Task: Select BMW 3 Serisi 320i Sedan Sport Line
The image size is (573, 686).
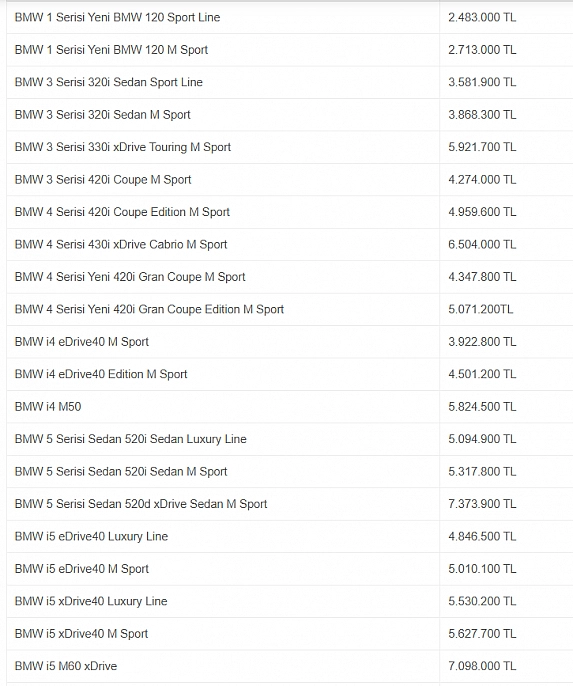Action: point(108,82)
